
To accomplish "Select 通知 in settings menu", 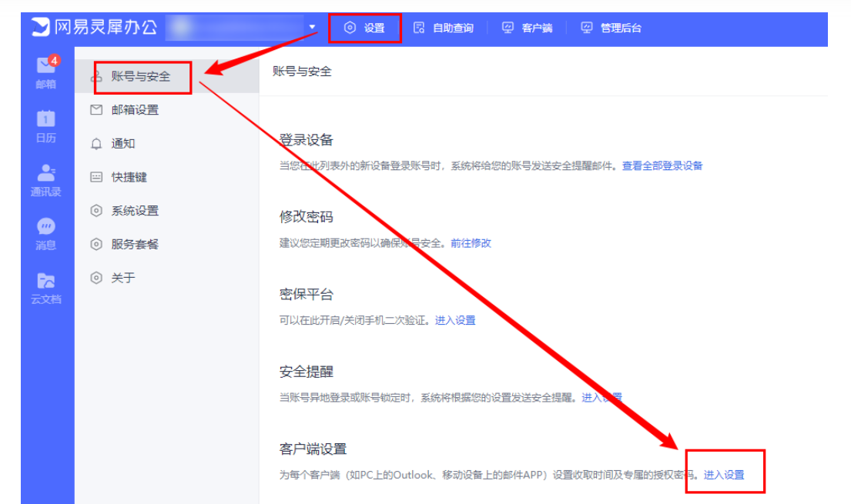I will pyautogui.click(x=167, y=144).
